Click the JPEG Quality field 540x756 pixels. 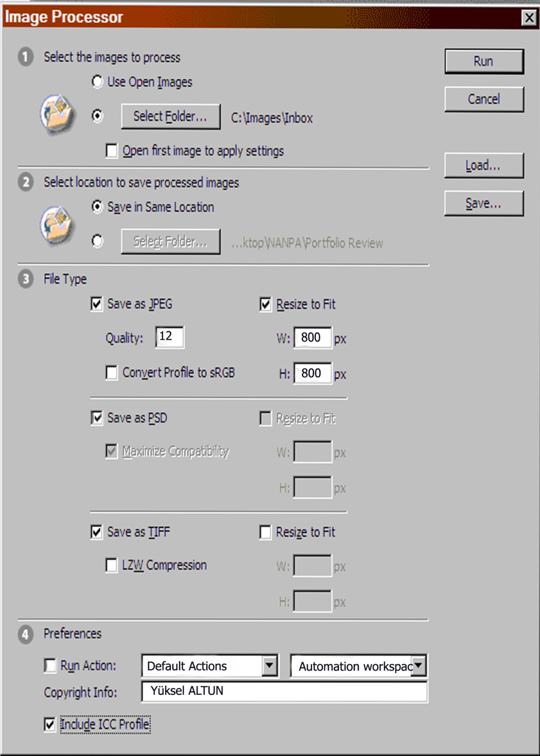click(x=169, y=337)
